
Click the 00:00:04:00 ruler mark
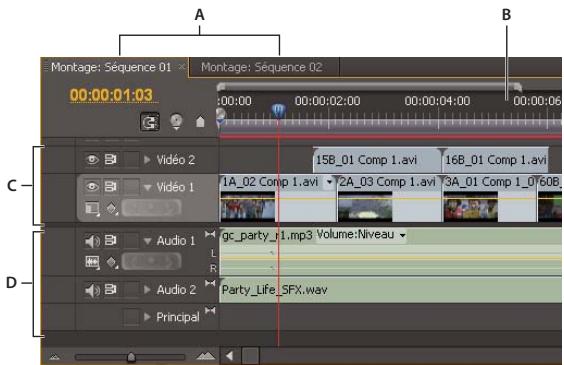pyautogui.click(x=437, y=101)
